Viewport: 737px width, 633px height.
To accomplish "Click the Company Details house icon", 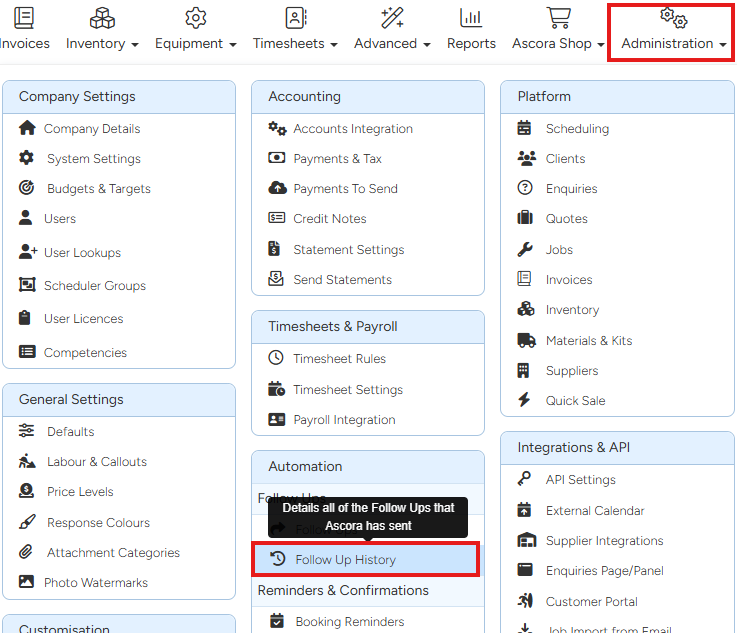I will coord(27,128).
